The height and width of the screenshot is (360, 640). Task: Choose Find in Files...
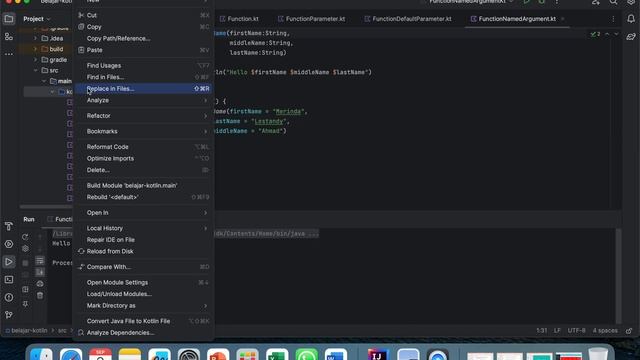[x=144, y=77]
